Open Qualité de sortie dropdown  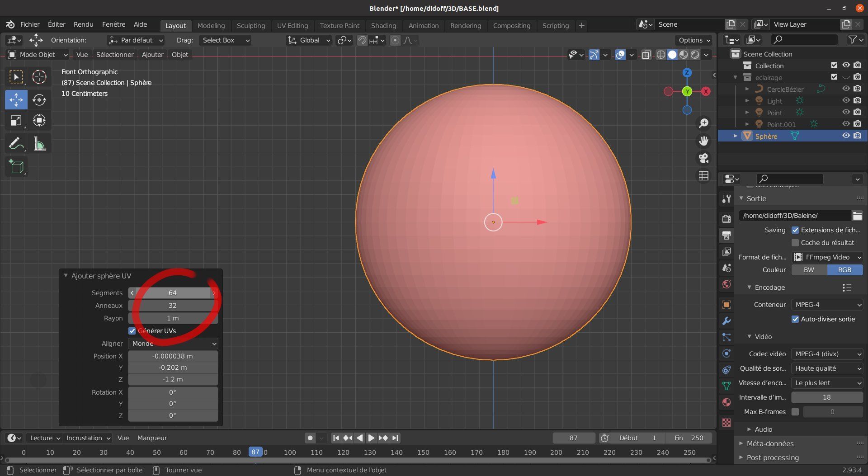827,368
